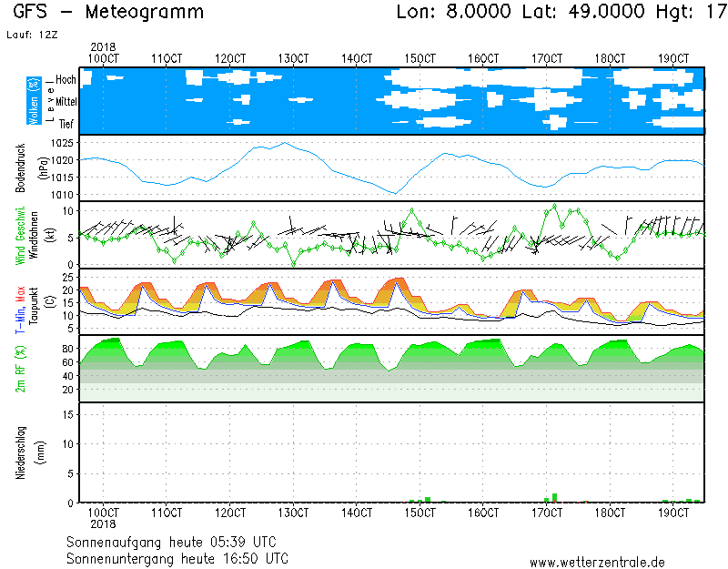The width and height of the screenshot is (728, 569).
Task: Open the www.wetterzentrale.de link
Action: (597, 562)
